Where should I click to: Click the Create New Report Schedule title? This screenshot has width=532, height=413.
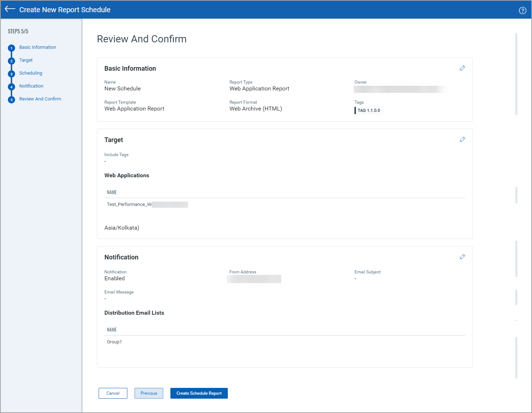click(65, 10)
